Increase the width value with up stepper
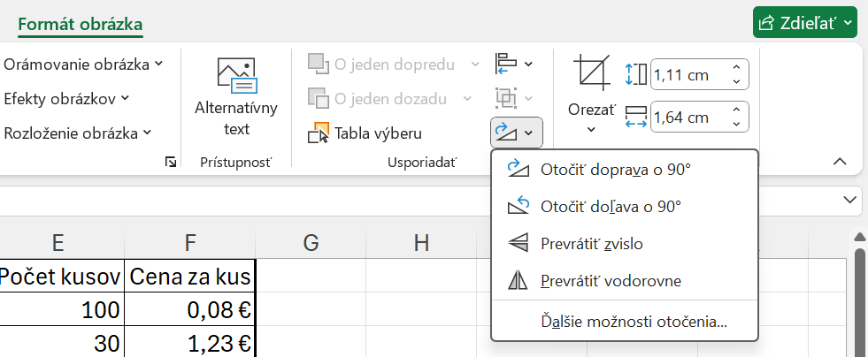The image size is (868, 357). [x=736, y=110]
